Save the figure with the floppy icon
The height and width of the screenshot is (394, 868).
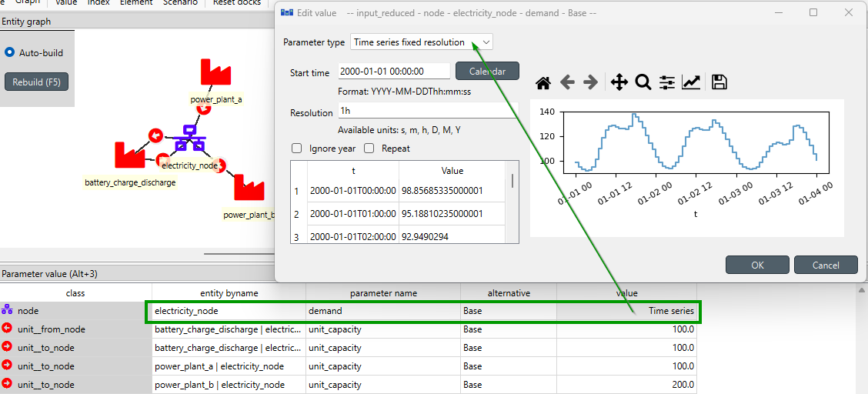719,82
